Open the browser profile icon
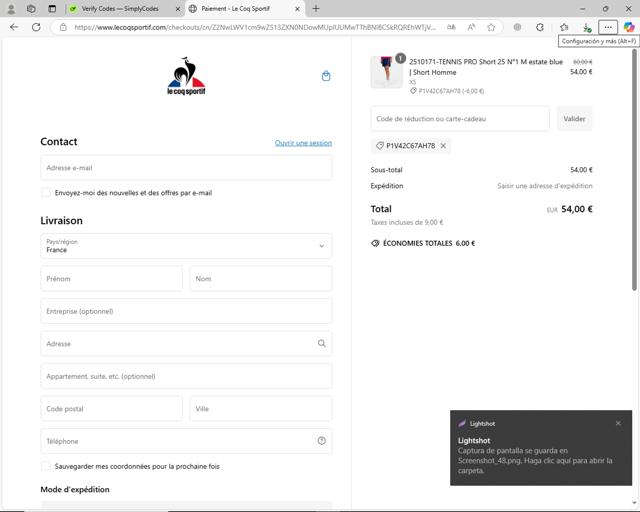This screenshot has height=512, width=640. (11, 9)
